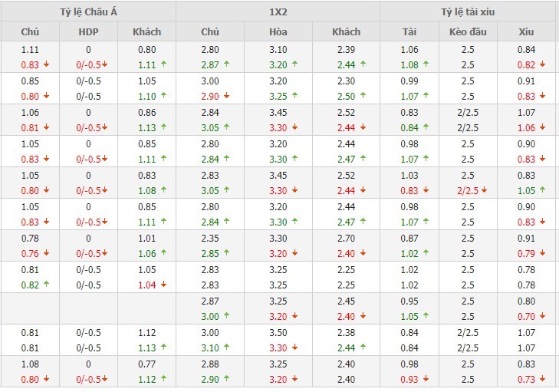Click the Xiu column header

coord(525,31)
